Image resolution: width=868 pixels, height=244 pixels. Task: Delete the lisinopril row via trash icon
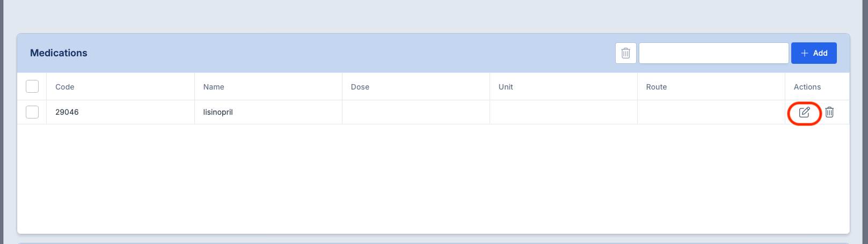pyautogui.click(x=829, y=112)
